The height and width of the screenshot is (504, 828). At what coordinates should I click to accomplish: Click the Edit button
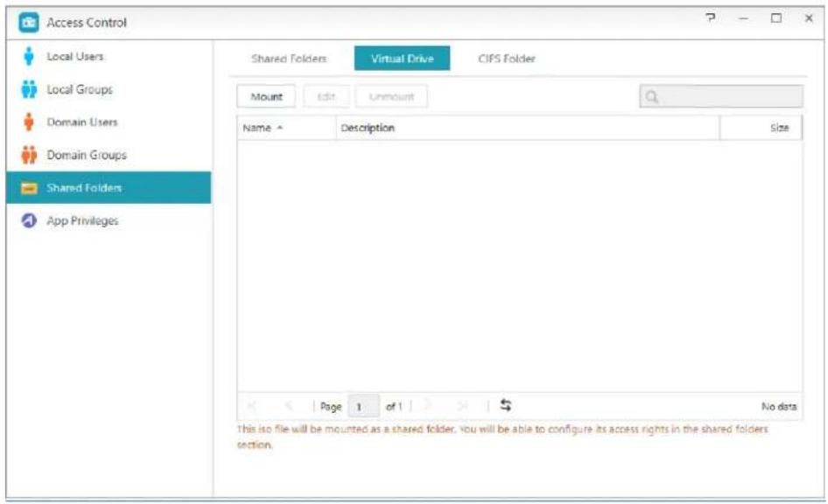click(x=326, y=96)
